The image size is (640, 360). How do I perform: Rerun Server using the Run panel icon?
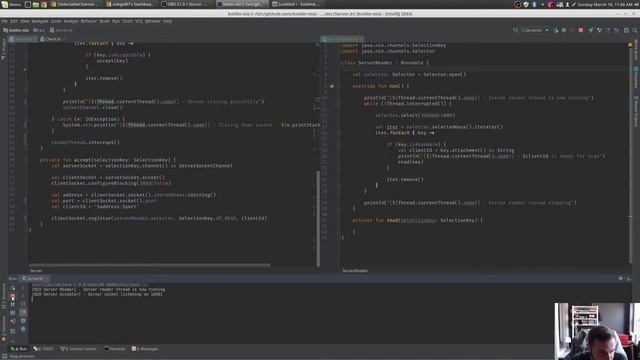pos(13,288)
